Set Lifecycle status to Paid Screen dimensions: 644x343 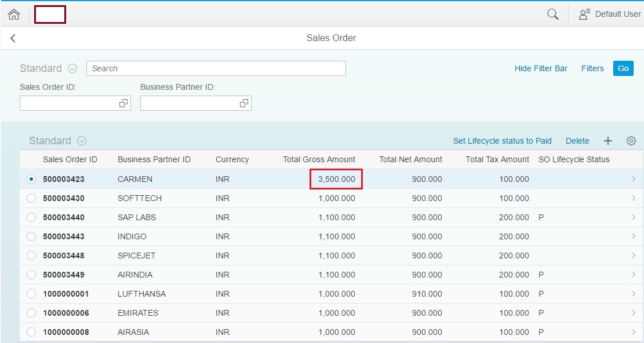pos(502,140)
